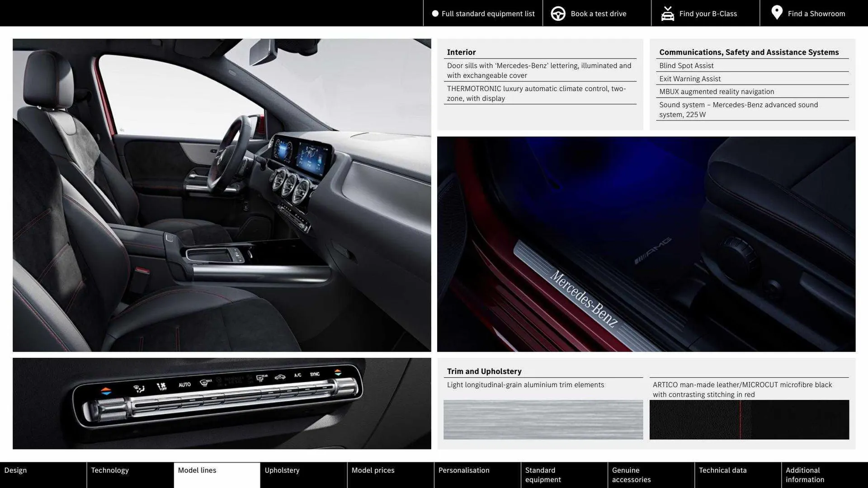Open Book a test drive link

pyautogui.click(x=598, y=14)
